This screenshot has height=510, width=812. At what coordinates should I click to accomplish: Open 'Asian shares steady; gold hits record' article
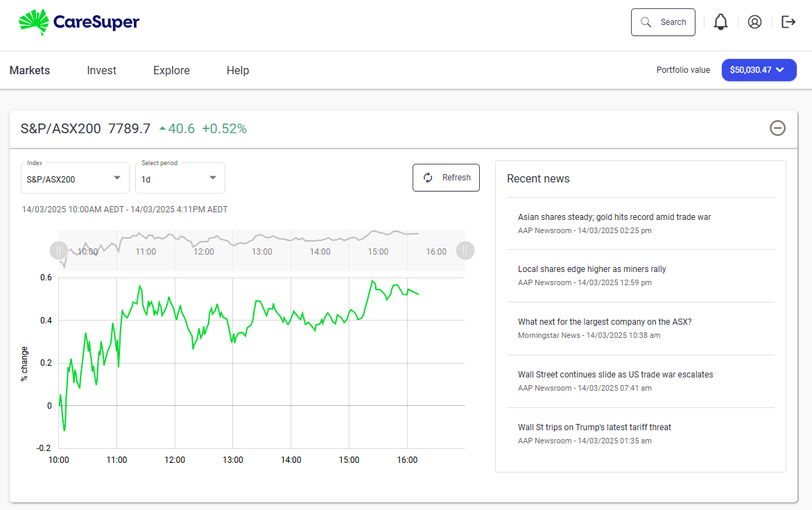(x=614, y=217)
